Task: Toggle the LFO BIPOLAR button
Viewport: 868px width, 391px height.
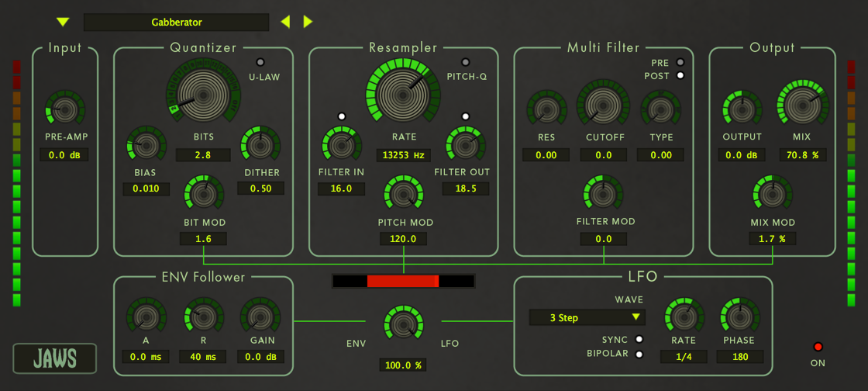Action: point(639,355)
